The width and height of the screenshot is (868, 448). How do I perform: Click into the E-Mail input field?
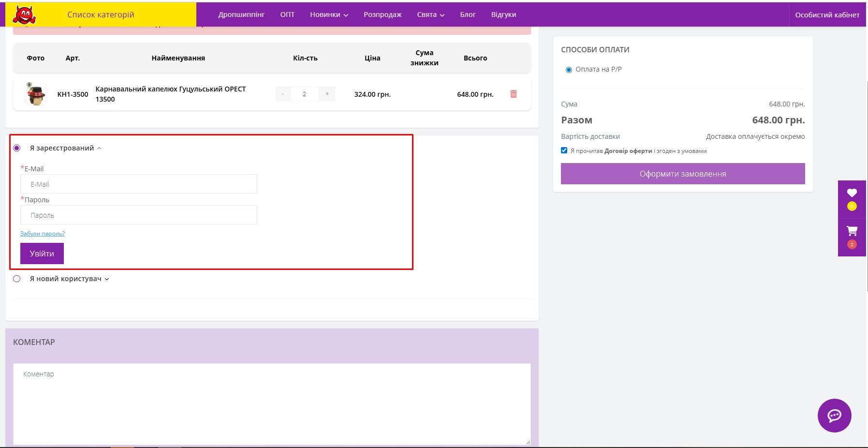pyautogui.click(x=138, y=184)
